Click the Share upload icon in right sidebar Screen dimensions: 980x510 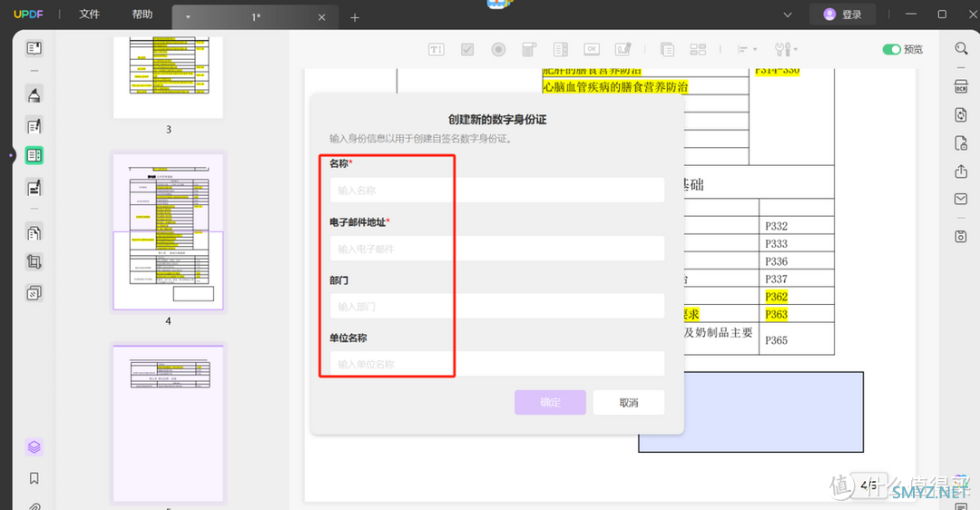(961, 172)
